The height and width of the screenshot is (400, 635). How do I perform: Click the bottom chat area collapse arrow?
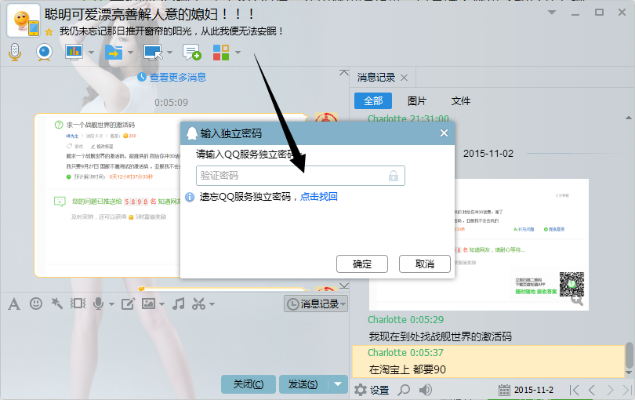343,286
